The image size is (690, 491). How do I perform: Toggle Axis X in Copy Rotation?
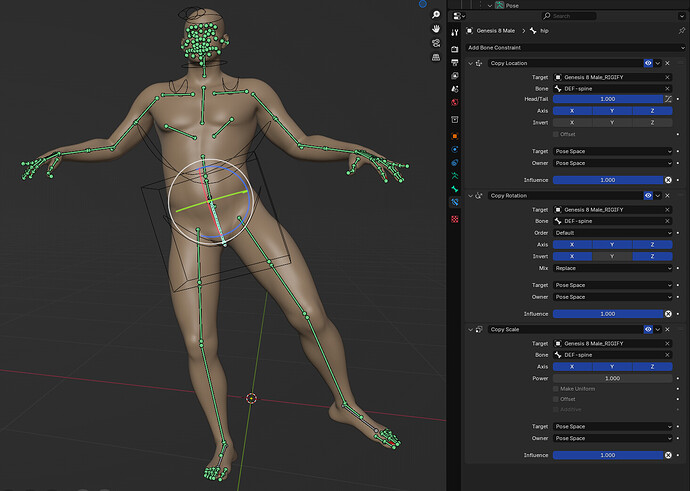[x=573, y=245]
